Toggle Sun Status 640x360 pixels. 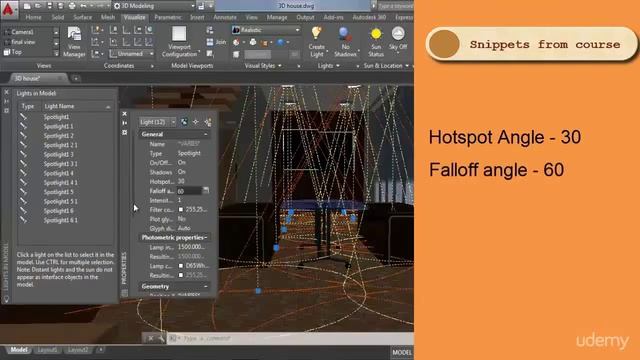point(376,42)
